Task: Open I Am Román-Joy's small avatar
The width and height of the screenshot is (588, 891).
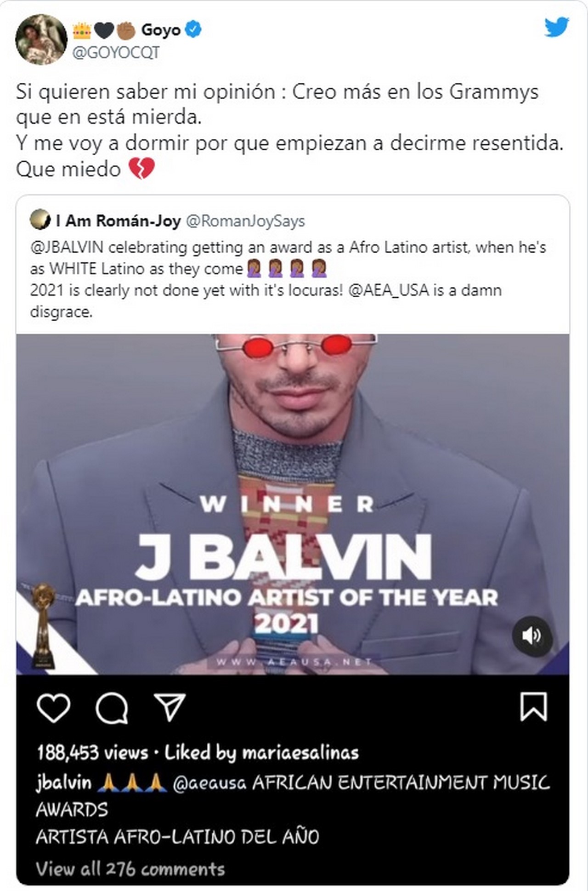Action: [40, 220]
